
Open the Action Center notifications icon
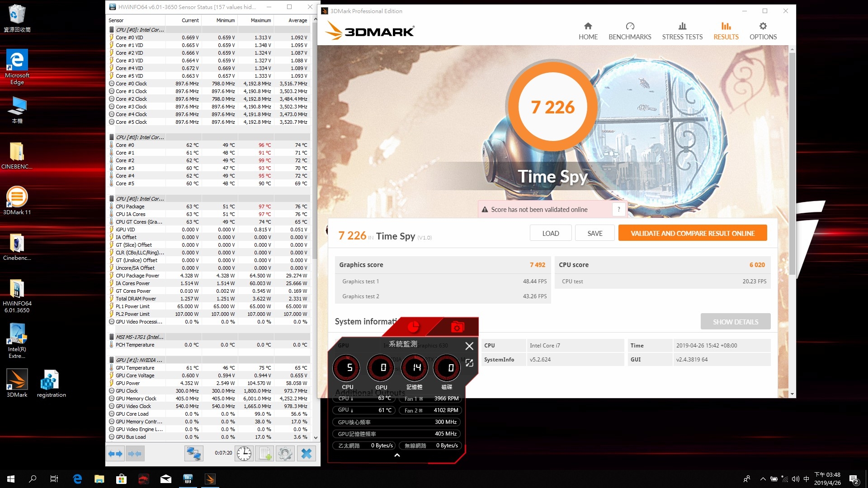[x=854, y=479]
